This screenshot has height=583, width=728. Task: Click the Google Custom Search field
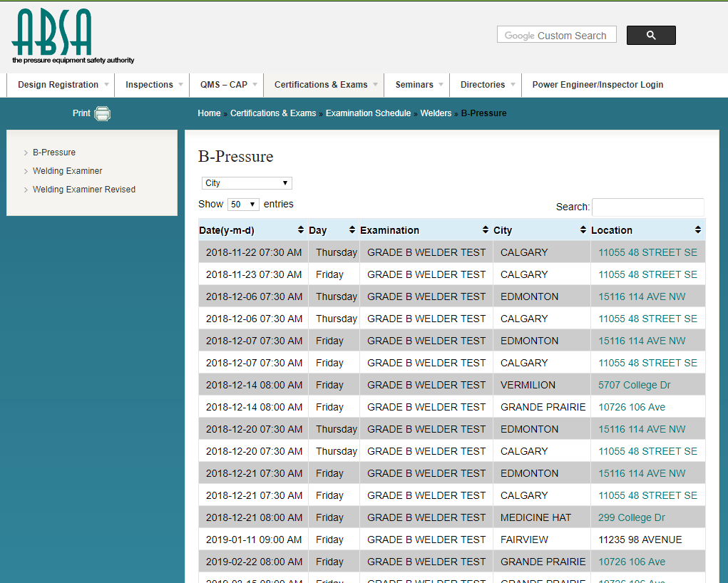coord(556,35)
